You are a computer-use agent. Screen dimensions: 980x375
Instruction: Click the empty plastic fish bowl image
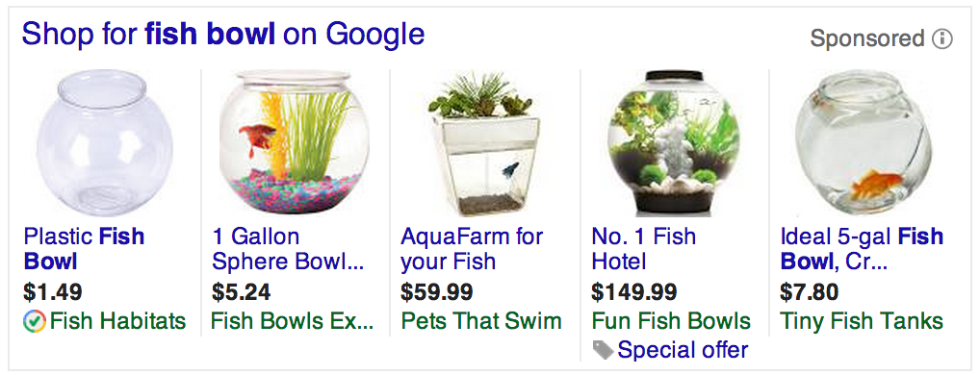click(104, 143)
